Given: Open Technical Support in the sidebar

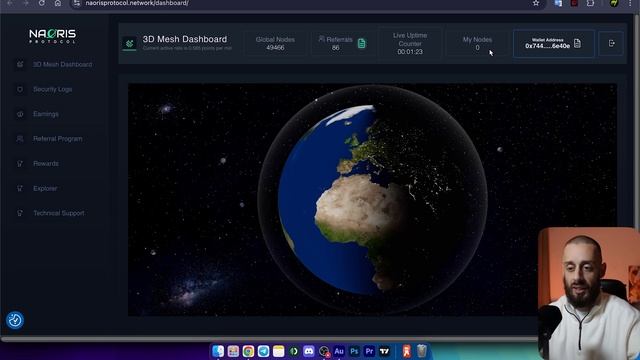Looking at the screenshot, I should pyautogui.click(x=58, y=213).
